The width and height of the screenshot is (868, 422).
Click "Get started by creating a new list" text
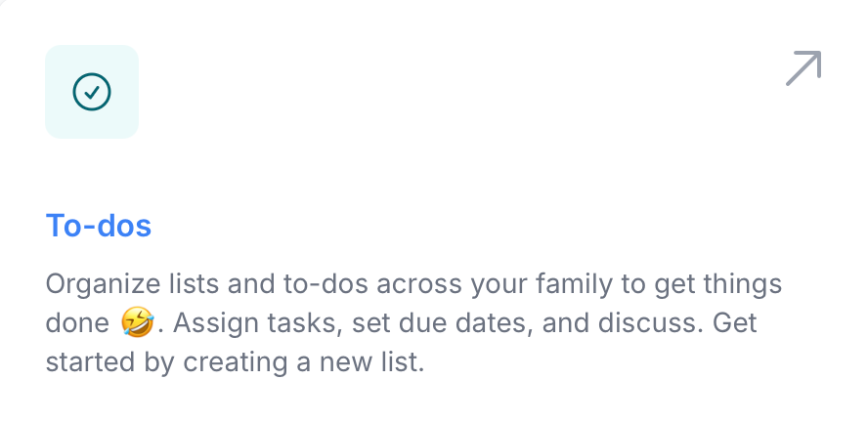click(401, 342)
